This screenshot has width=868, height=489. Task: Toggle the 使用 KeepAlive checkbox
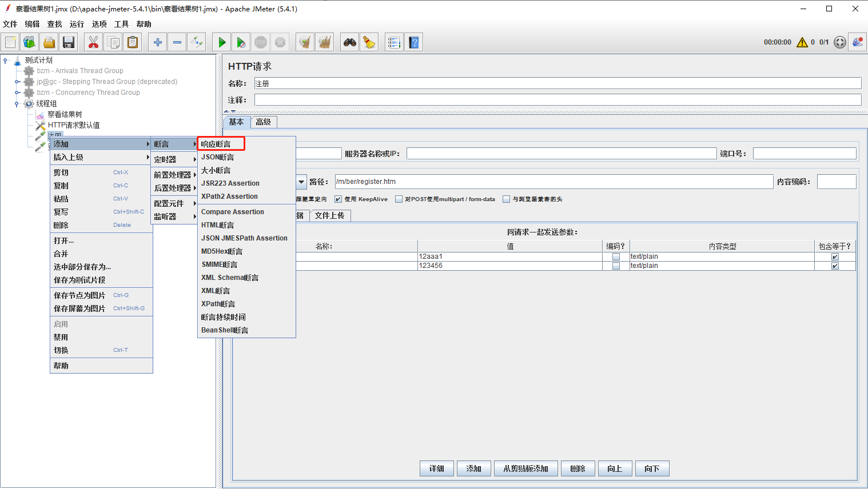pos(339,199)
